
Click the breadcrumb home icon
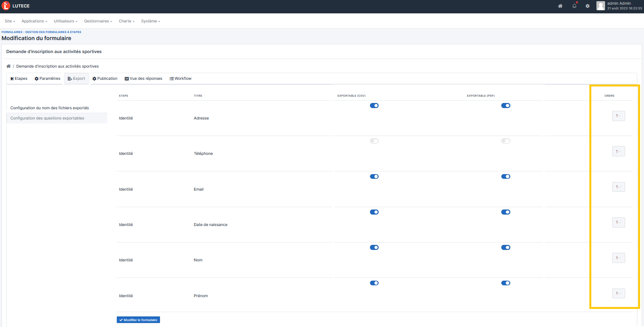coord(9,66)
